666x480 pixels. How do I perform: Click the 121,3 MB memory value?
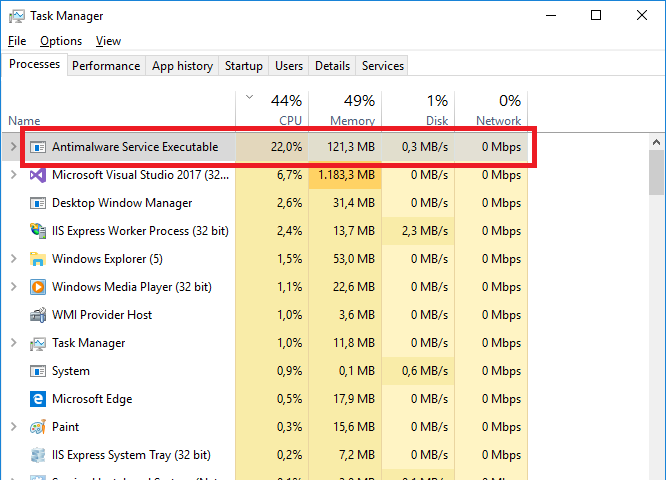click(x=351, y=147)
